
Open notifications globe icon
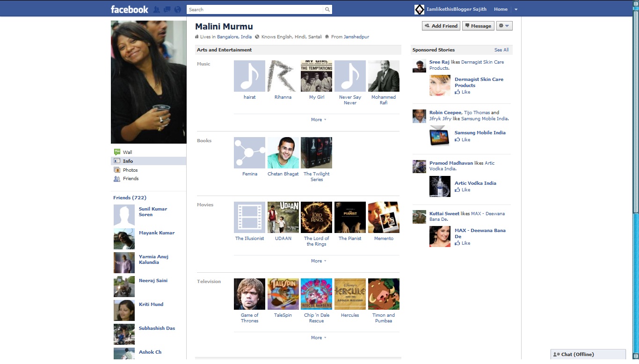pos(177,9)
